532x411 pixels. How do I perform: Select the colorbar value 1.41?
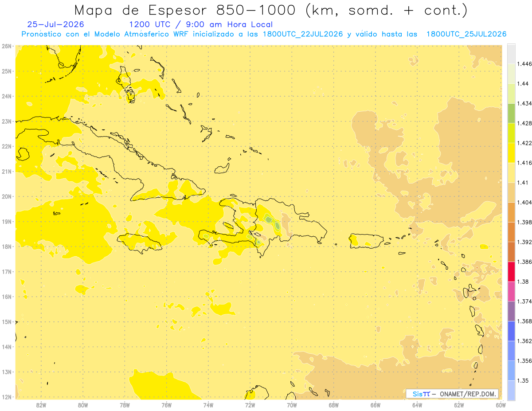(523, 183)
